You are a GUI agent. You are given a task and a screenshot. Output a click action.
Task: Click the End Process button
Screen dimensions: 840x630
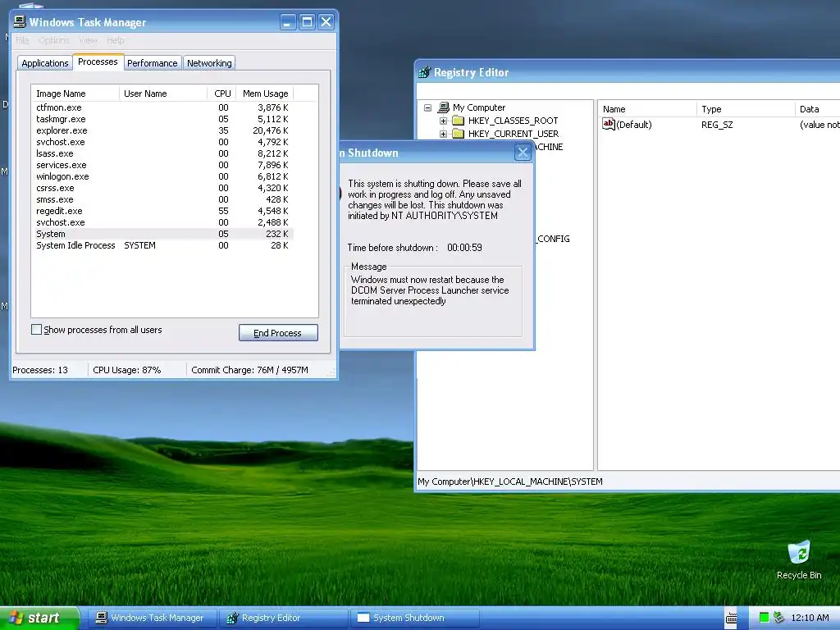(278, 333)
